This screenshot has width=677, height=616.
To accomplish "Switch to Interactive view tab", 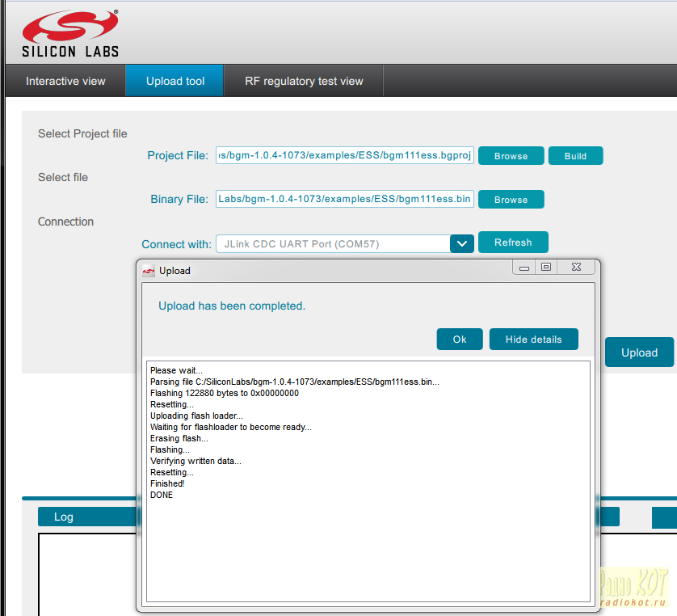I will (65, 81).
